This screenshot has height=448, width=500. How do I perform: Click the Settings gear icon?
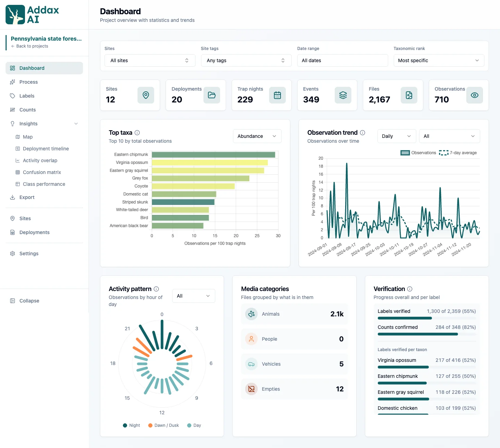[12, 254]
